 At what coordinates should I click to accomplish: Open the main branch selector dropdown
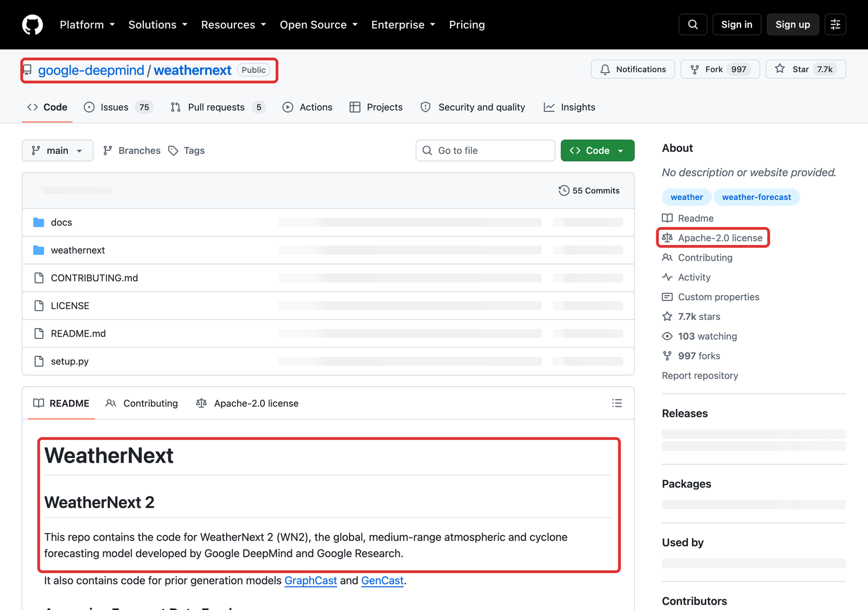coord(58,150)
